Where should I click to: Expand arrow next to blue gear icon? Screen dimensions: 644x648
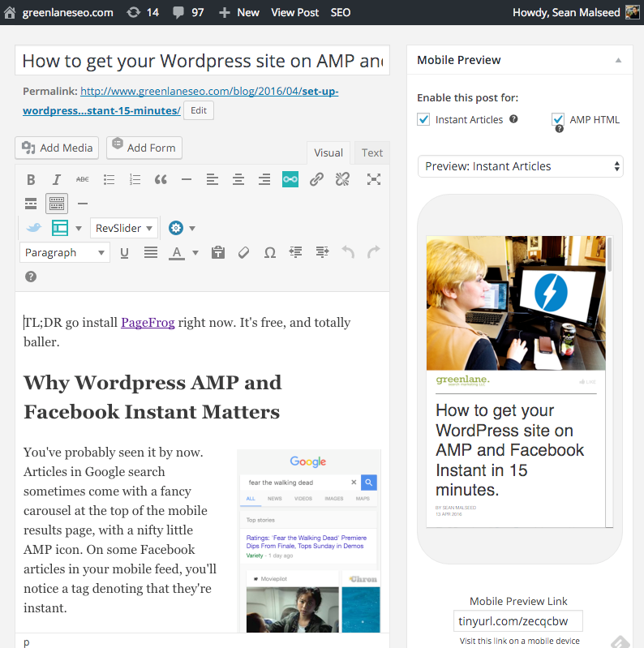(x=192, y=228)
